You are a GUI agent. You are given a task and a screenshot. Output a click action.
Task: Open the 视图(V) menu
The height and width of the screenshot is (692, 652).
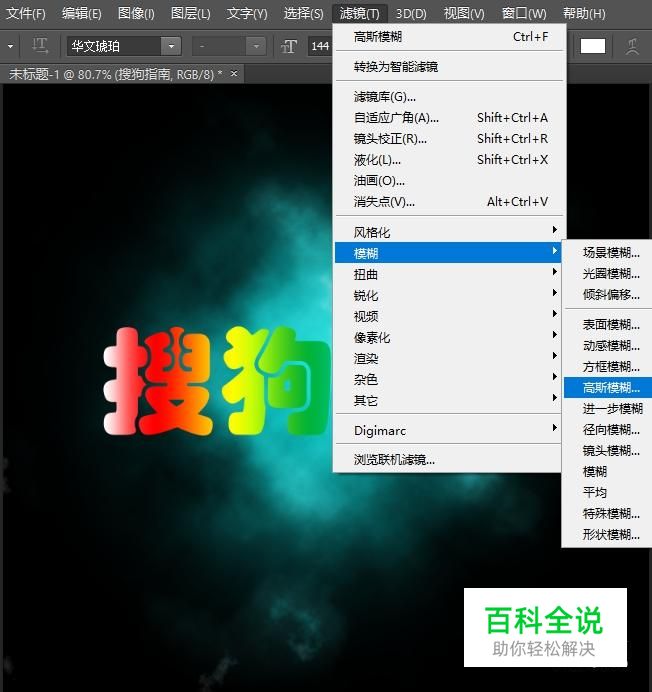pyautogui.click(x=464, y=13)
